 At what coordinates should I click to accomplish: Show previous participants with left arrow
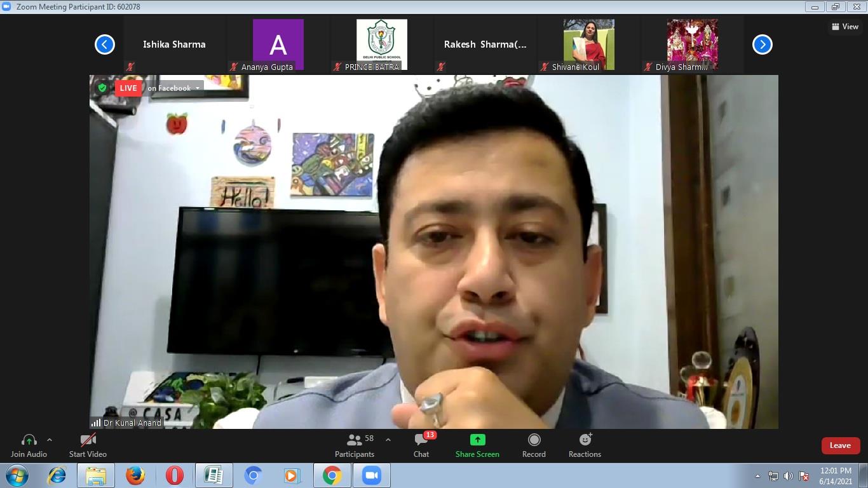click(x=105, y=44)
